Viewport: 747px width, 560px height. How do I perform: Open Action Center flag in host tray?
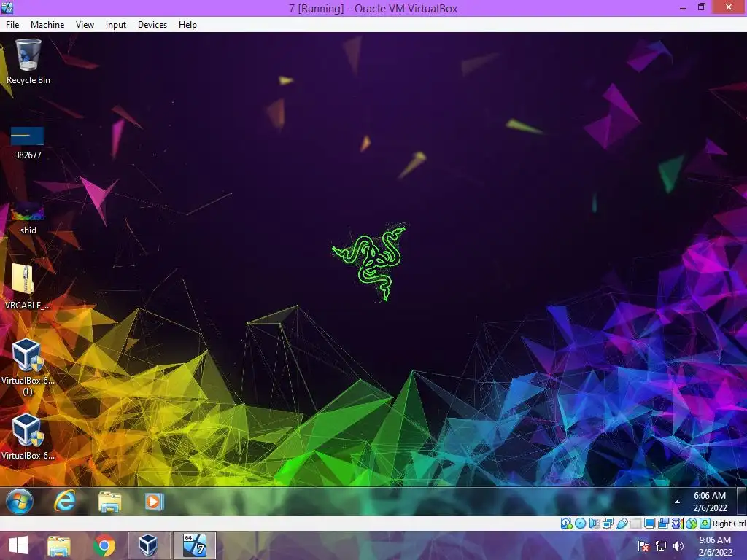(x=643, y=545)
